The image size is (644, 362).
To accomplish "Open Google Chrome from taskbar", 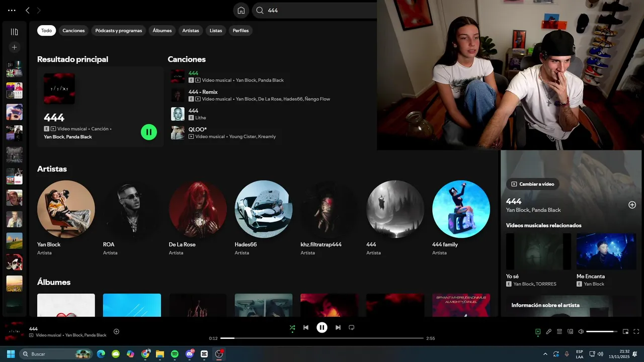I will coord(145,354).
